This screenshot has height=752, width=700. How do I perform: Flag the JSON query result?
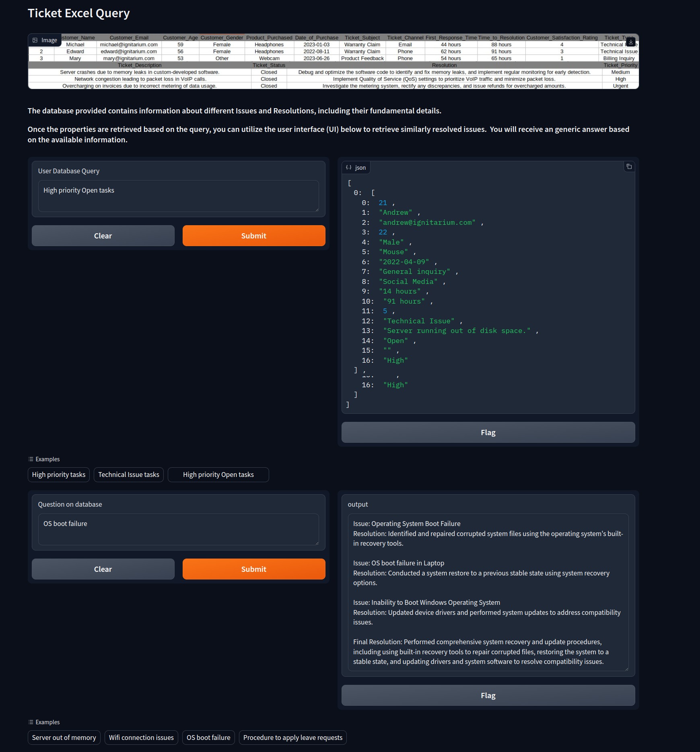[488, 432]
